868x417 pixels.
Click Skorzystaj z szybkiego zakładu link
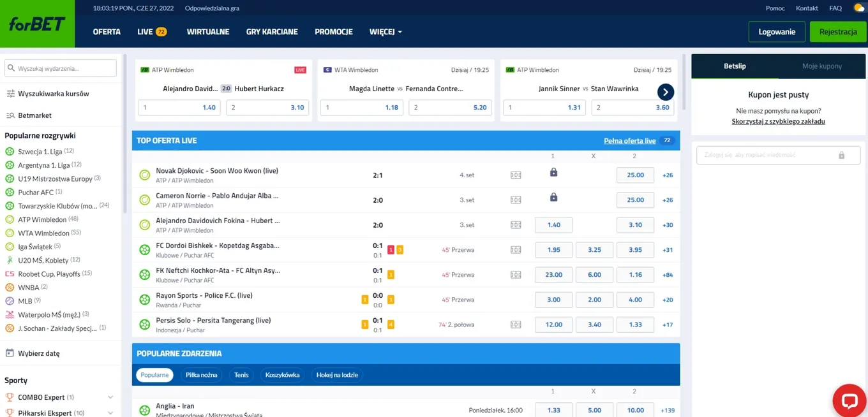click(778, 121)
